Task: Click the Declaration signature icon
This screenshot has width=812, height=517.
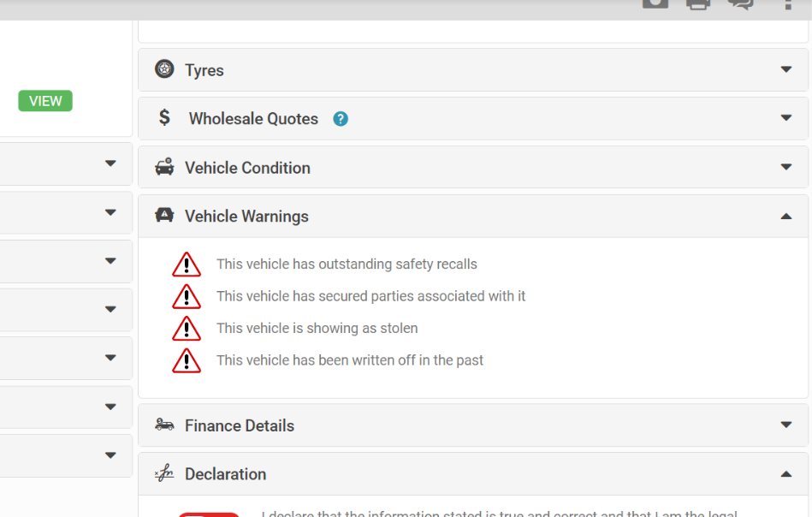Action: (x=164, y=473)
